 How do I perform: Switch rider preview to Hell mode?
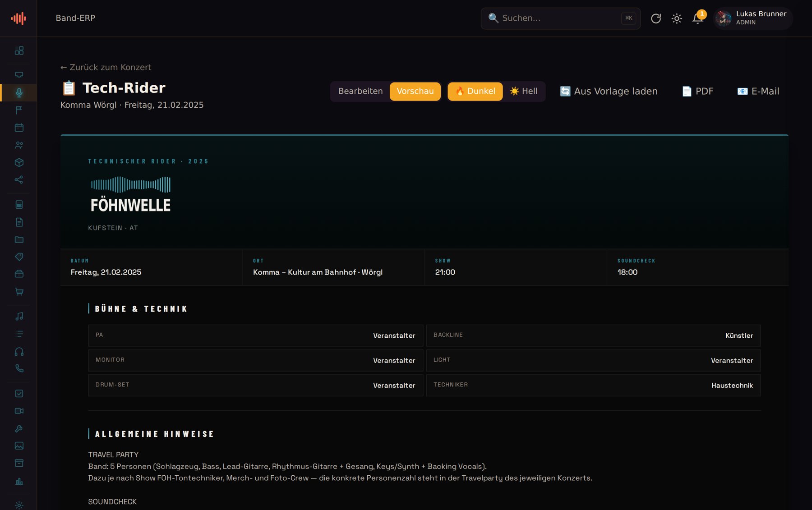[524, 91]
